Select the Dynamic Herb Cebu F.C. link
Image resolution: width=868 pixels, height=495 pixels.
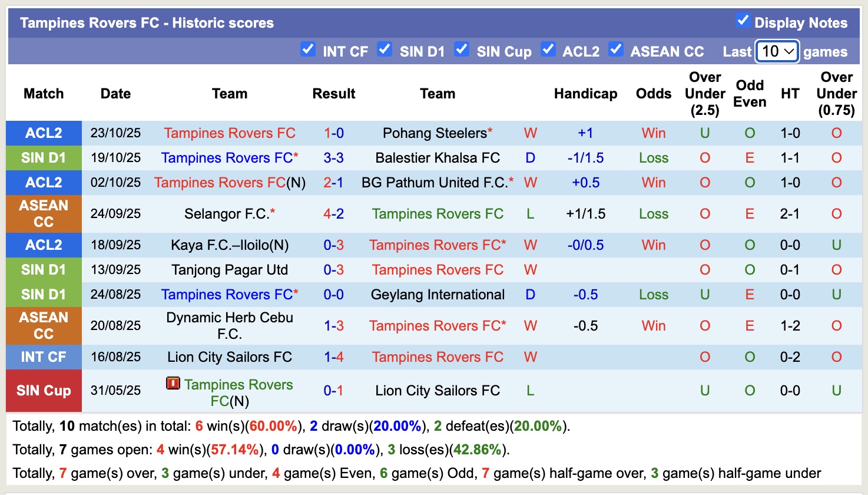click(230, 326)
